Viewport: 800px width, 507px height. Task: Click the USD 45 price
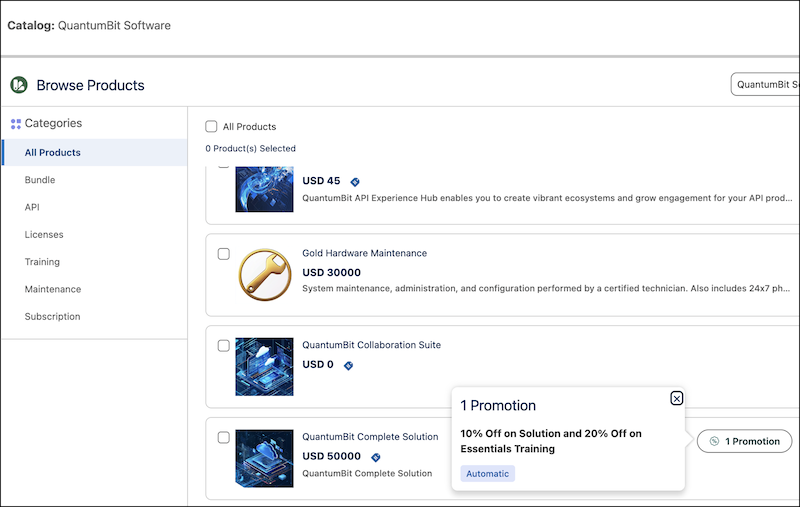pyautogui.click(x=321, y=181)
